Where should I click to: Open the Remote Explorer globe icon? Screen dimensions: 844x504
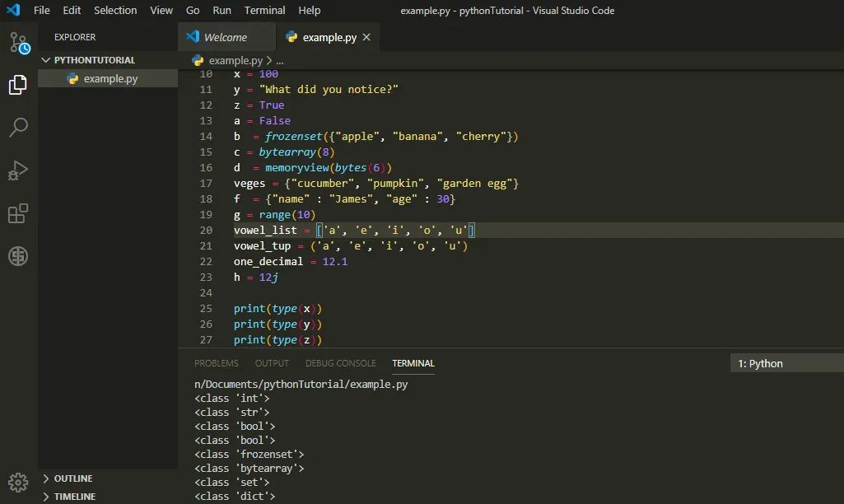click(x=18, y=256)
